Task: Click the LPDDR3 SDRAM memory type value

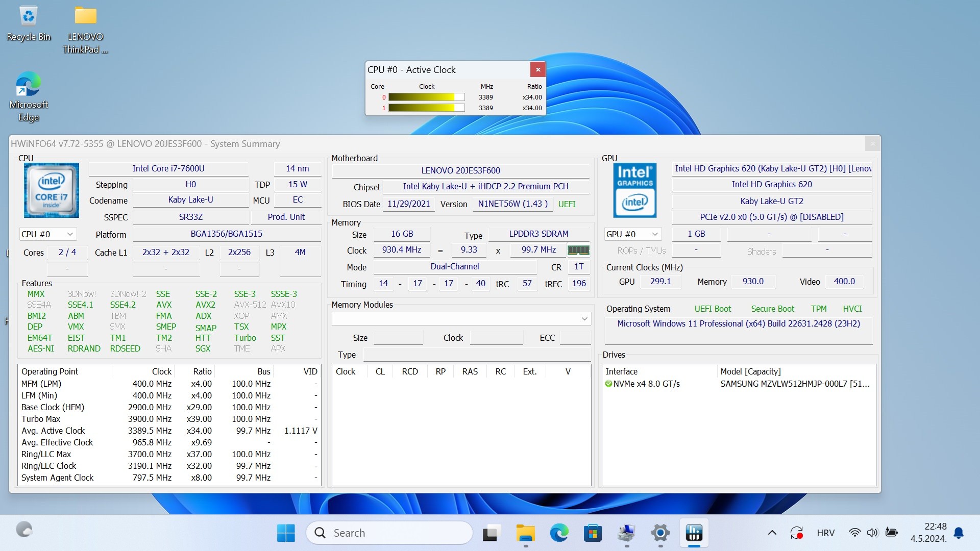Action: (538, 234)
